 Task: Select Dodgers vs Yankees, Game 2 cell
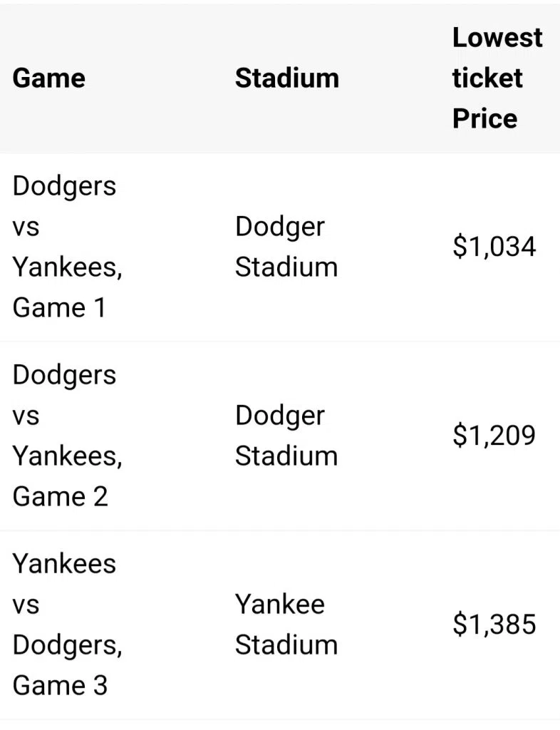pyautogui.click(x=68, y=436)
